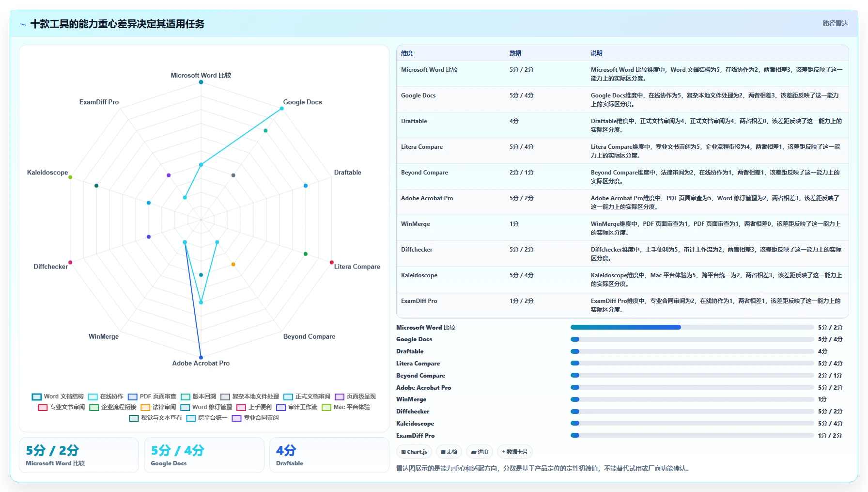The image size is (868, 492).
Task: Click the Microsoft Word 比较 table row name
Action: pyautogui.click(x=429, y=70)
